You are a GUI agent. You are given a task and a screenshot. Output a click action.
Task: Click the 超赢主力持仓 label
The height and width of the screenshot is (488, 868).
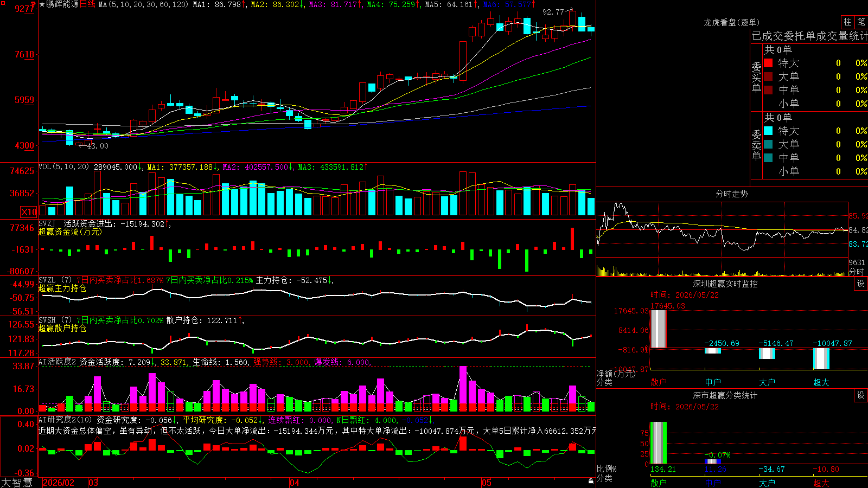(62, 288)
